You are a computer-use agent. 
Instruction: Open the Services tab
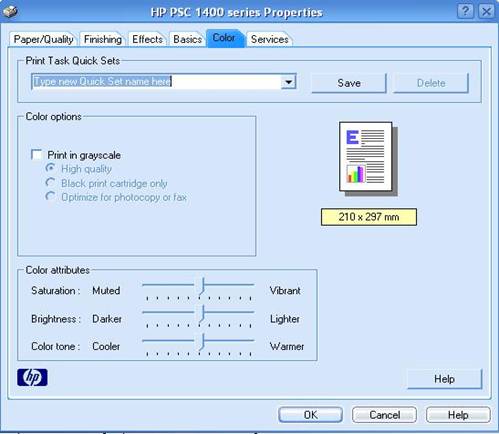coord(270,39)
